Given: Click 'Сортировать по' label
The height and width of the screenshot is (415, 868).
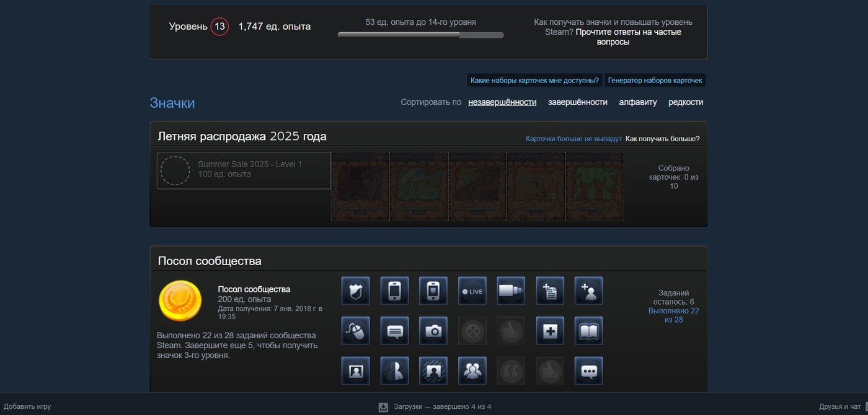Looking at the screenshot, I should coord(431,102).
